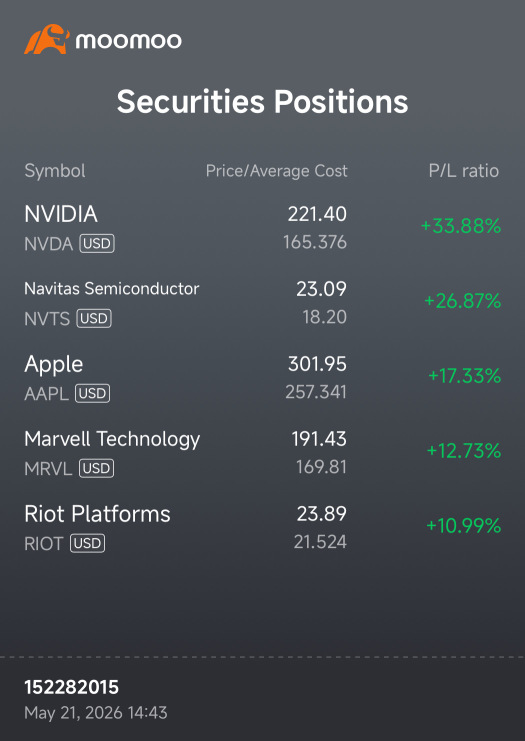525x741 pixels.
Task: Open the Apple position row
Action: click(262, 378)
